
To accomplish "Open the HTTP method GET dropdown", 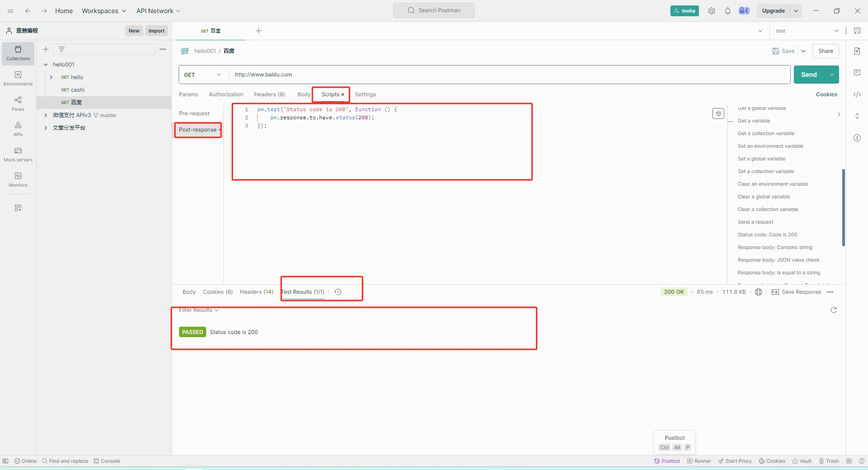I will pyautogui.click(x=203, y=75).
